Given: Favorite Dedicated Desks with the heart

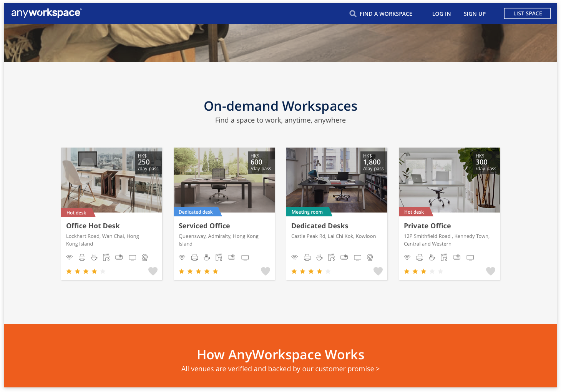Looking at the screenshot, I should point(378,271).
